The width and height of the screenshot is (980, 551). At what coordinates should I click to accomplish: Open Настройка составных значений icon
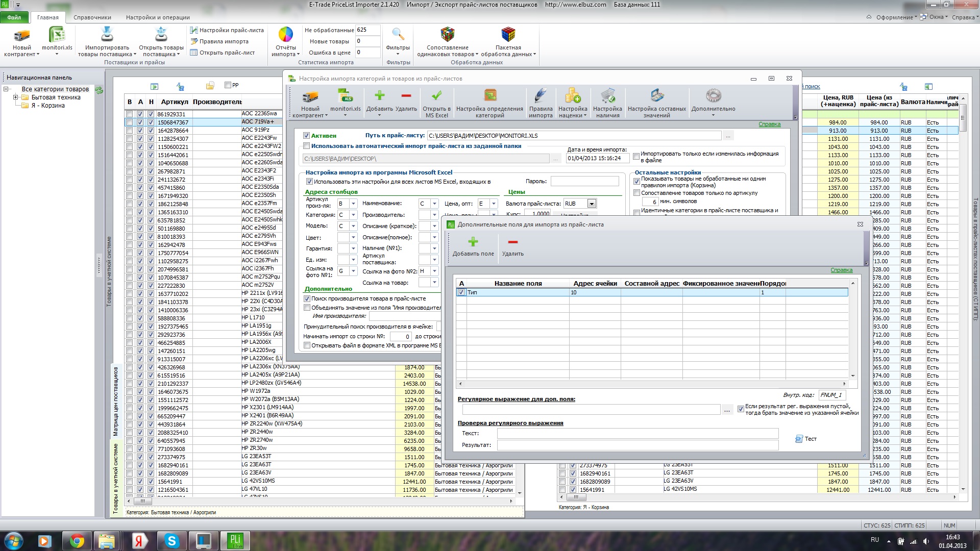click(x=657, y=95)
